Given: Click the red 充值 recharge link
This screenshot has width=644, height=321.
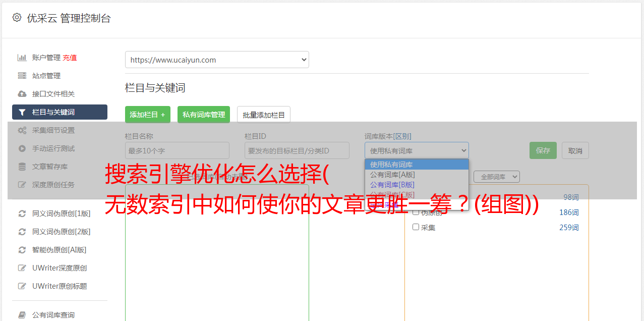Looking at the screenshot, I should tap(70, 58).
